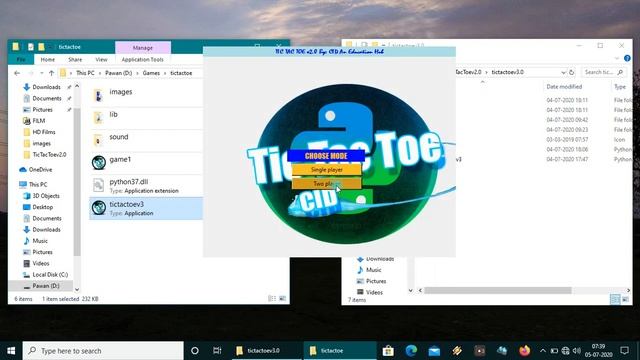Screen dimensions: 640x360
Task: Click Games breadcrumb segment
Action: click(x=151, y=73)
